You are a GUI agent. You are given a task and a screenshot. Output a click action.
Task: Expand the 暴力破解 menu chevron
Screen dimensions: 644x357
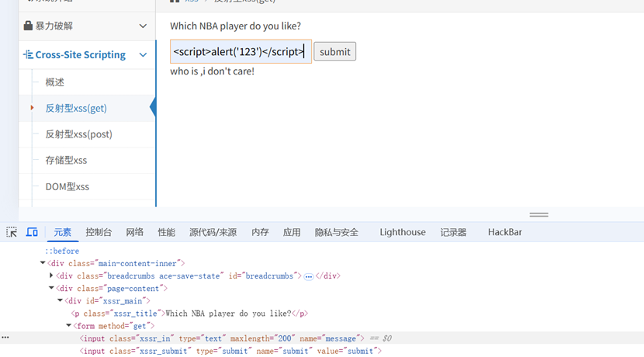143,26
